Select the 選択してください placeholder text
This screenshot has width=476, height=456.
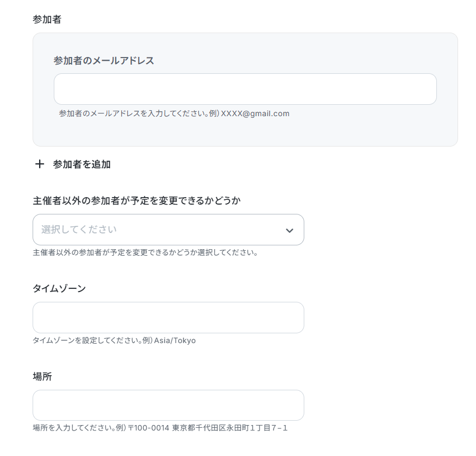(x=79, y=230)
